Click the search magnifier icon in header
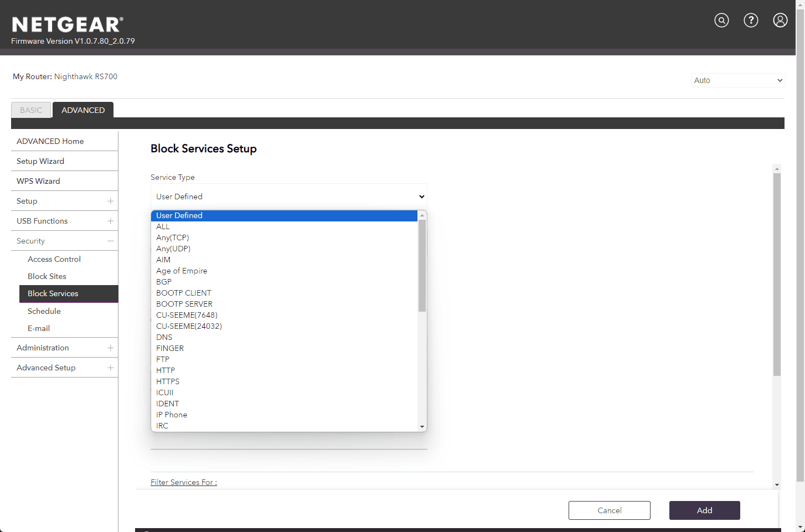805x532 pixels. (x=721, y=20)
